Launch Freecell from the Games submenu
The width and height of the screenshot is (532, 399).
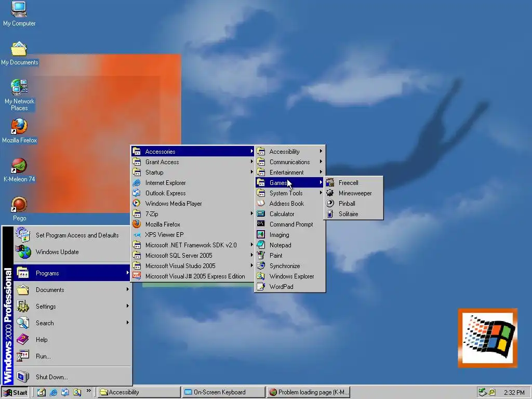coord(354,182)
